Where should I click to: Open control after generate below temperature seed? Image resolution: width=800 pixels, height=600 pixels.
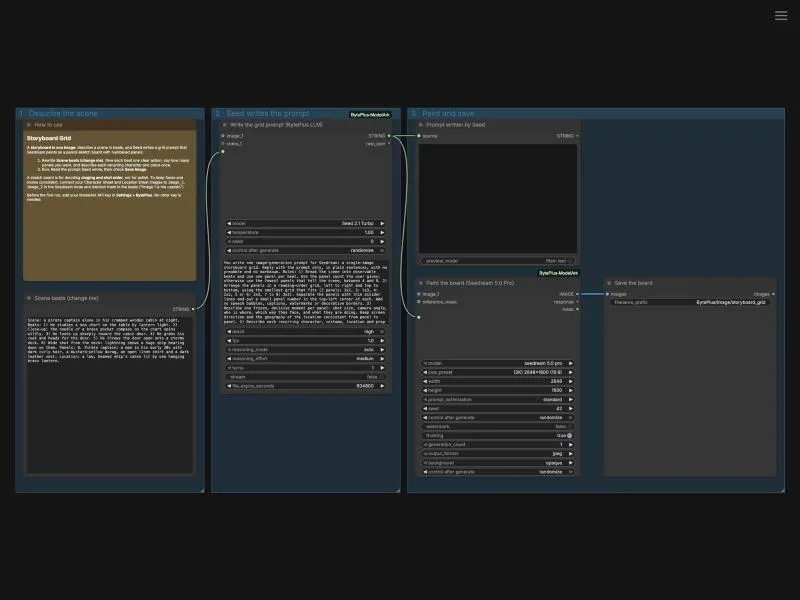(305, 251)
